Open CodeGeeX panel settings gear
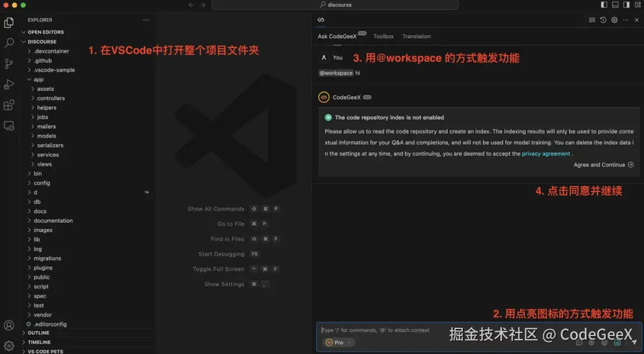The width and height of the screenshot is (644, 354). [613, 20]
